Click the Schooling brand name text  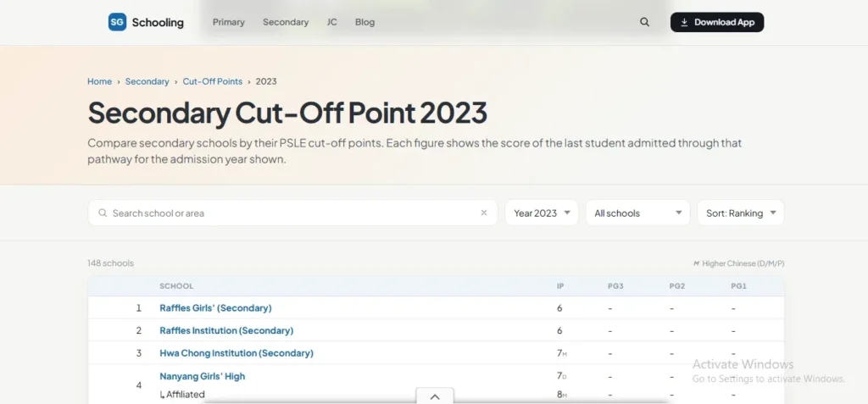tap(158, 22)
